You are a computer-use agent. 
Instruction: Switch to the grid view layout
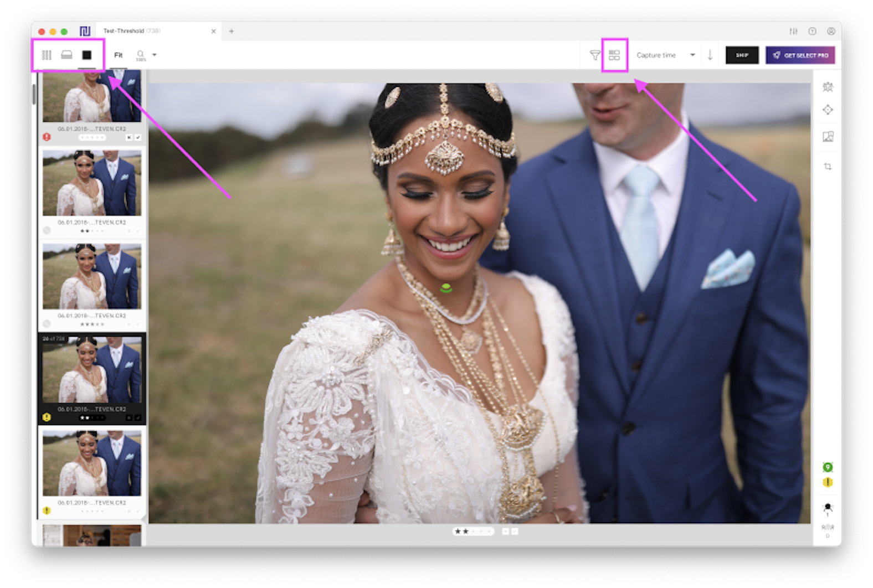[x=47, y=55]
